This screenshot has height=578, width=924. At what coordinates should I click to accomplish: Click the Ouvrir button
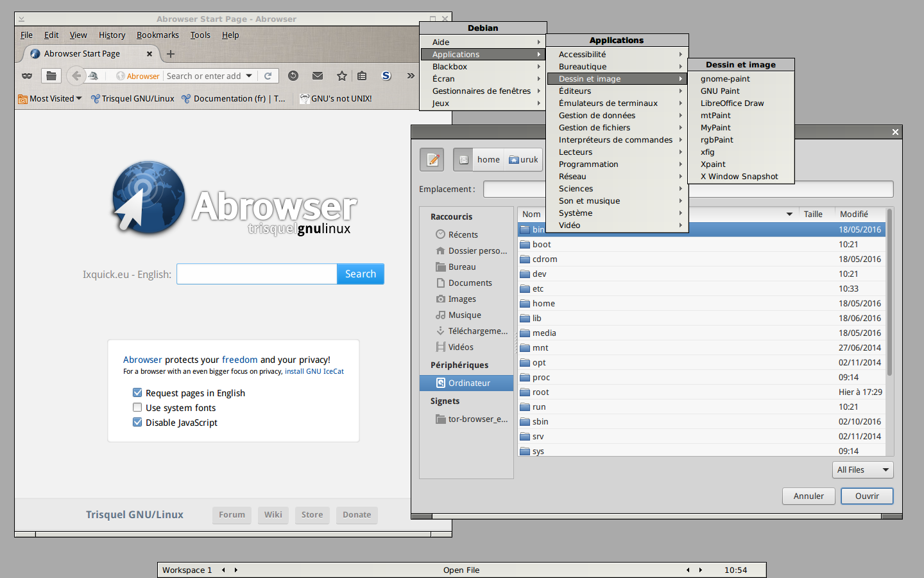point(867,496)
